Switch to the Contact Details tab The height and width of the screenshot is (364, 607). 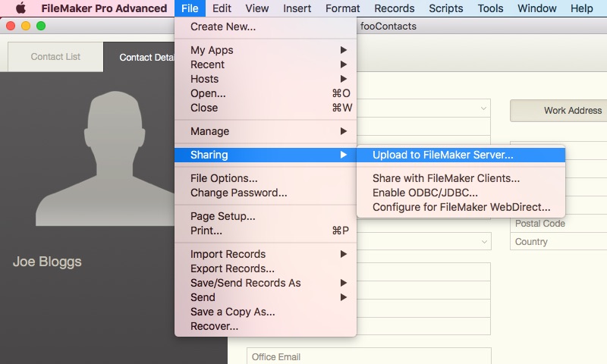coord(140,57)
